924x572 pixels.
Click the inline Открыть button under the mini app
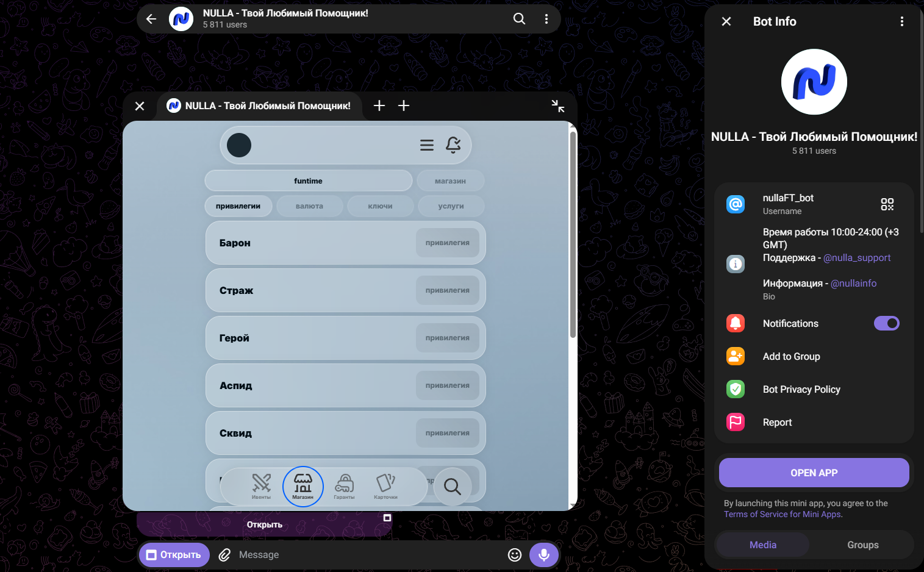(265, 524)
